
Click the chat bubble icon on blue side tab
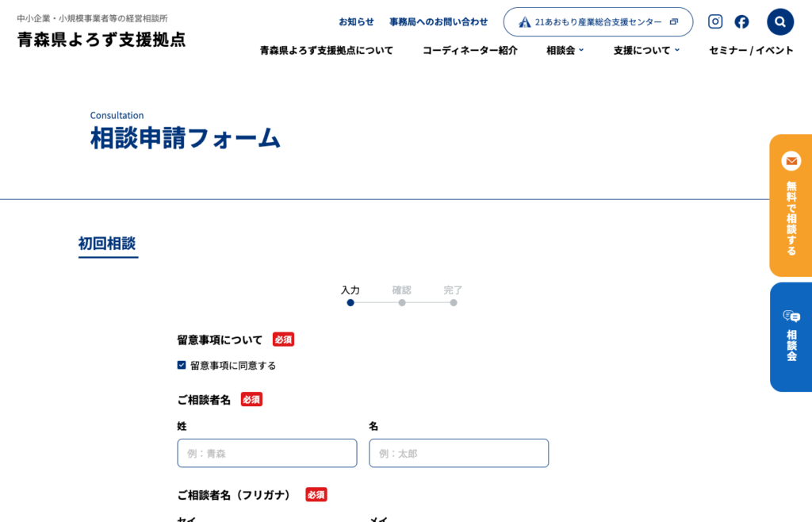pos(791,317)
